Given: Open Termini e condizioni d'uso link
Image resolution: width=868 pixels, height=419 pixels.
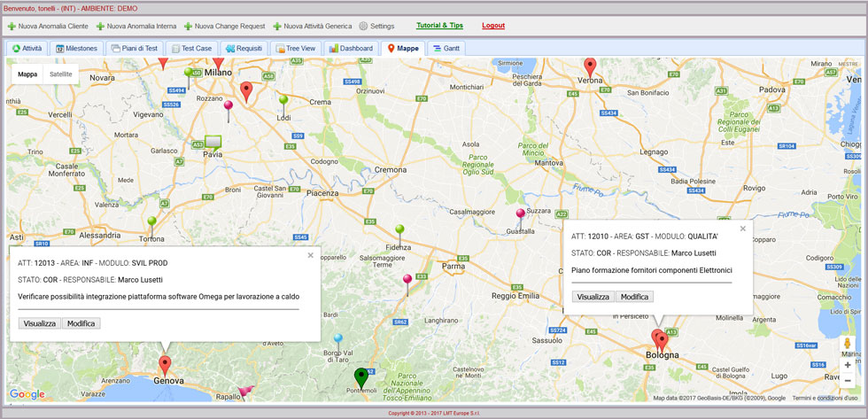Looking at the screenshot, I should click(825, 398).
